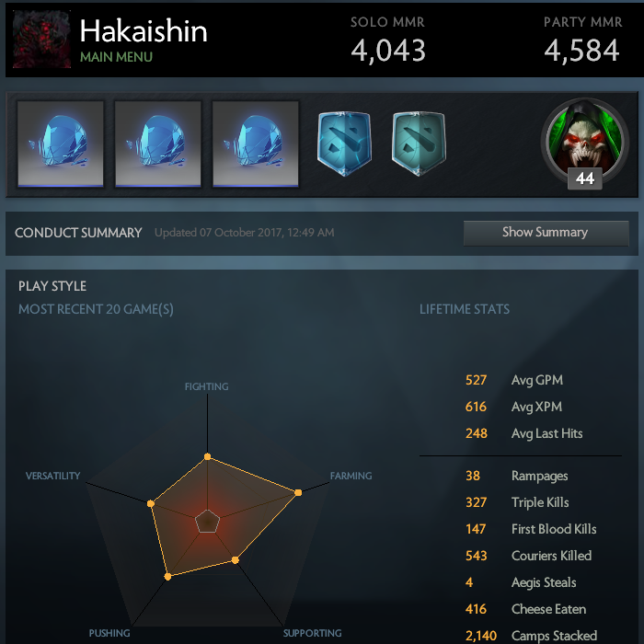
Task: Open the level 44 skull hero badge
Action: click(585, 143)
